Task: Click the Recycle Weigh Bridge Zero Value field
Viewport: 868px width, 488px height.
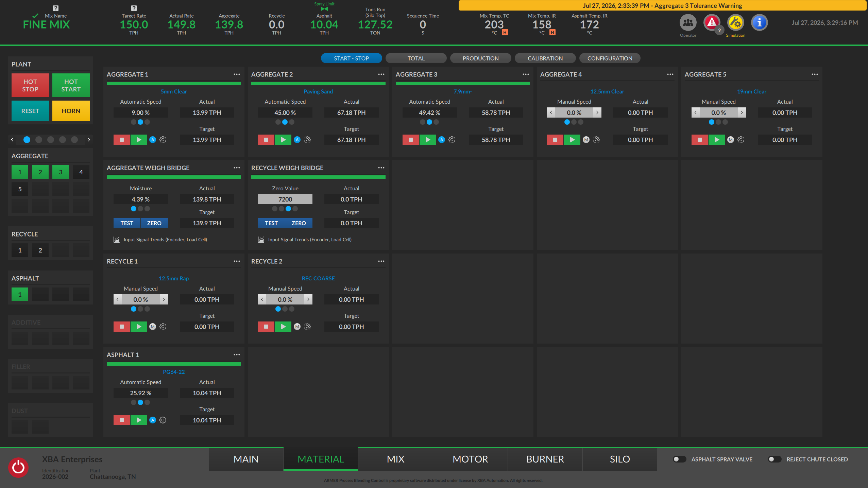Action: pyautogui.click(x=285, y=199)
